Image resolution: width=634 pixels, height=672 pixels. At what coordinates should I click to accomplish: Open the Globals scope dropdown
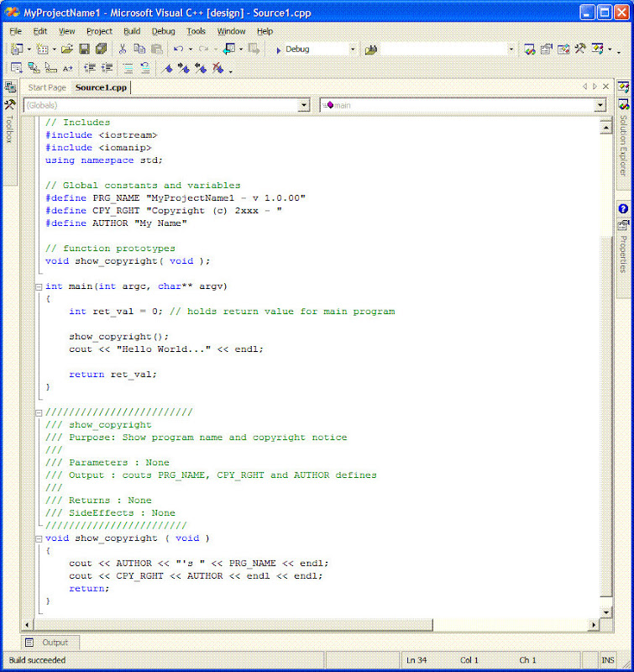304,105
